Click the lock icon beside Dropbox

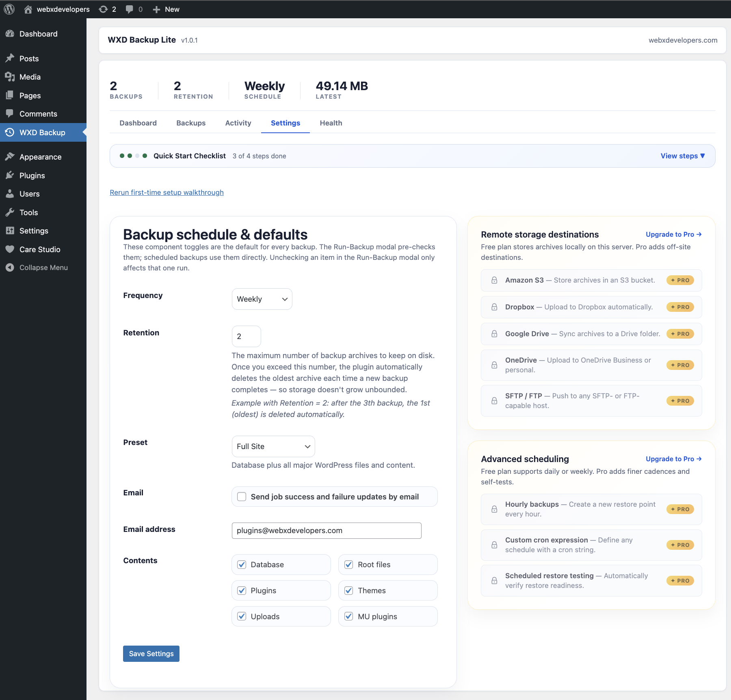(494, 307)
